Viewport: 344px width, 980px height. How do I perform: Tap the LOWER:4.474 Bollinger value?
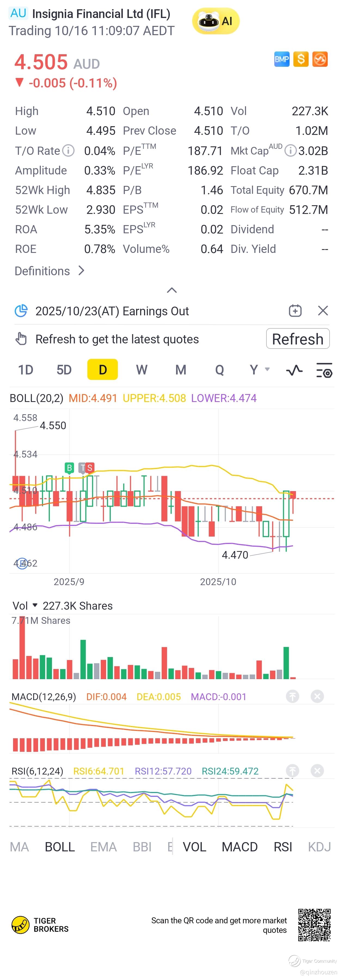224,398
